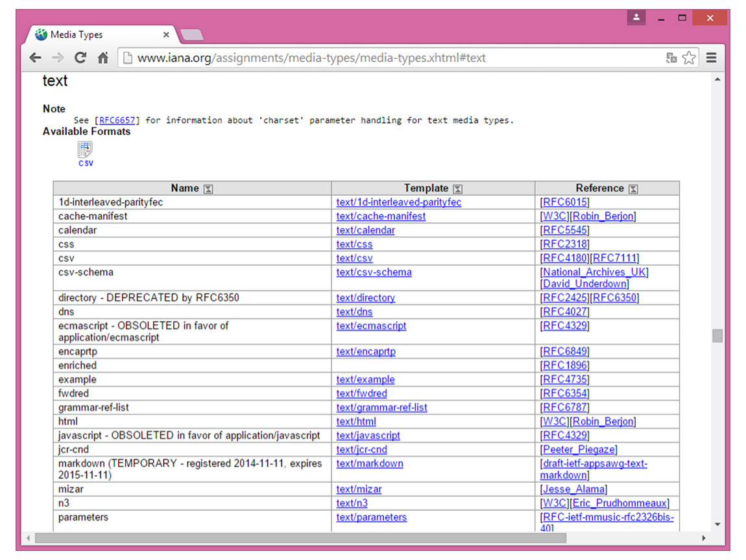Open the Eric_Prudhommeaux reference link
This screenshot has width=746, height=560.
click(x=620, y=503)
